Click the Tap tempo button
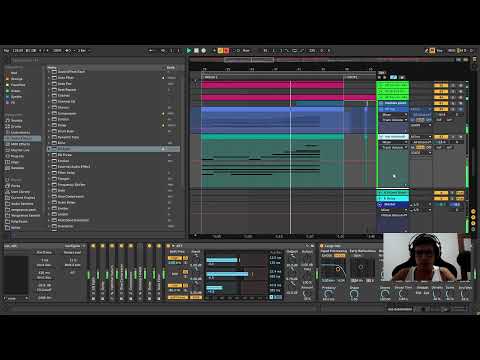480x360 pixels. (x=6, y=51)
